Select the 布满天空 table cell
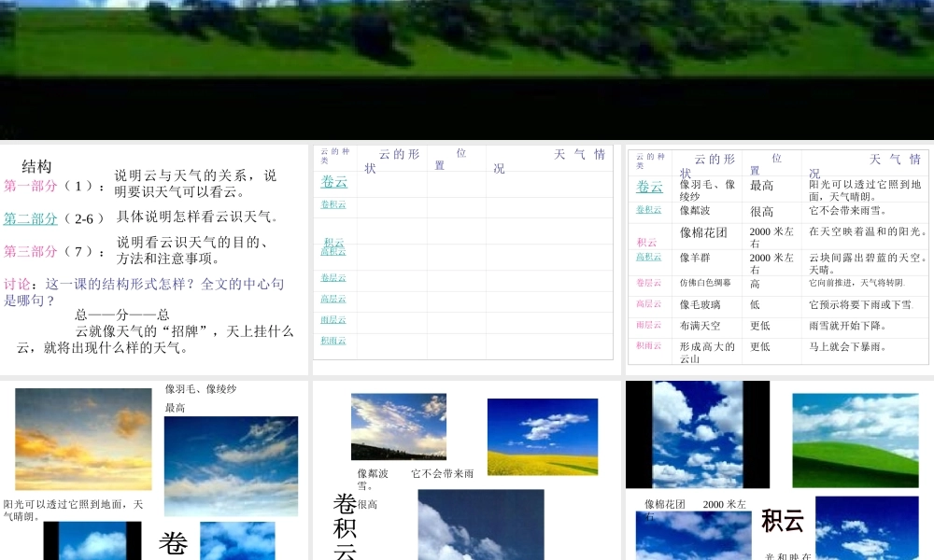Viewport: 934px width, 560px height. tap(700, 326)
